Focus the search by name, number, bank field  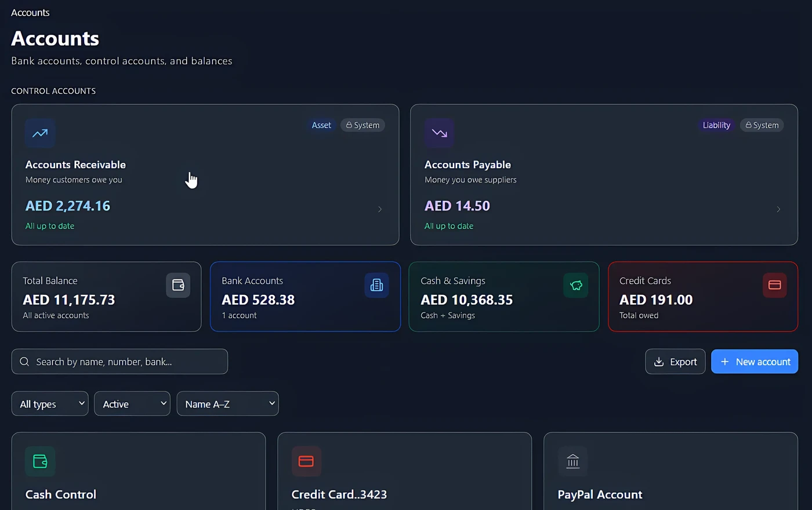pos(119,362)
